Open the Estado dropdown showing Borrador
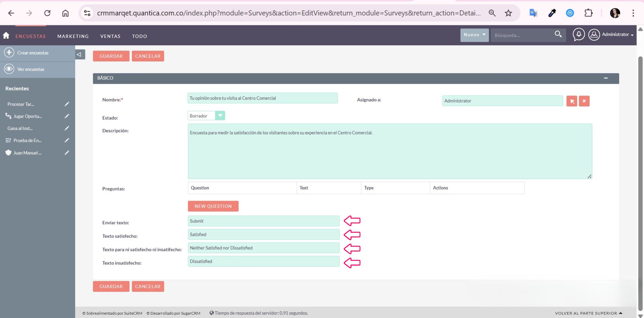 [x=206, y=116]
